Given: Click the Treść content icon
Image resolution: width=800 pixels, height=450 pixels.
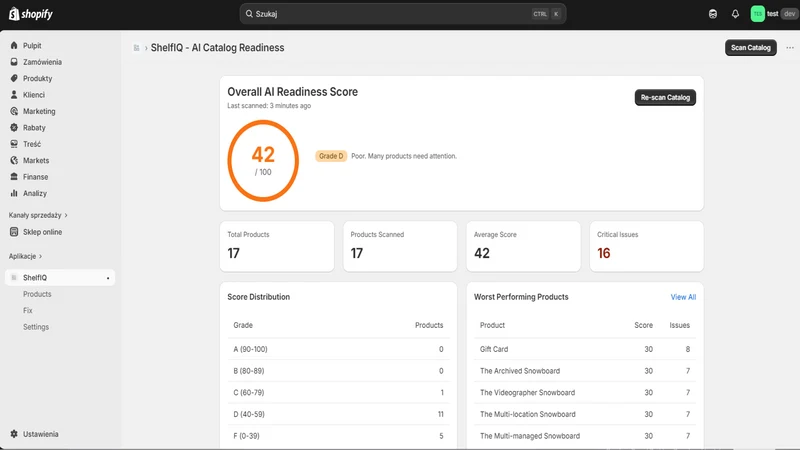Looking at the screenshot, I should coord(14,144).
